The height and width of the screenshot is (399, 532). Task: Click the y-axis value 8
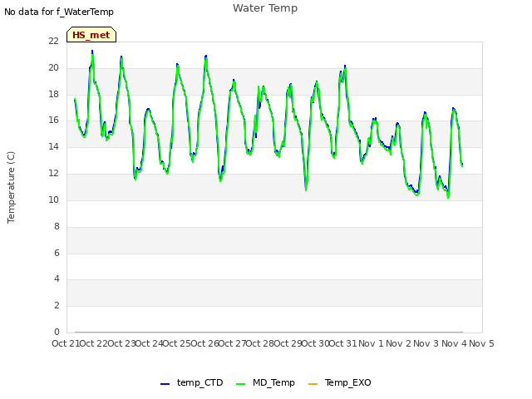57,226
